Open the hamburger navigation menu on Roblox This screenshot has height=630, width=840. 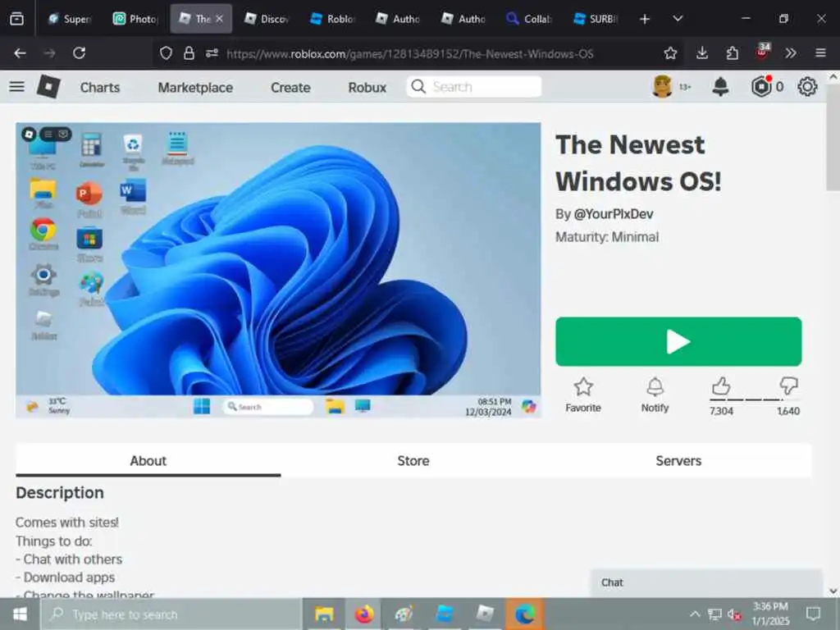click(16, 87)
